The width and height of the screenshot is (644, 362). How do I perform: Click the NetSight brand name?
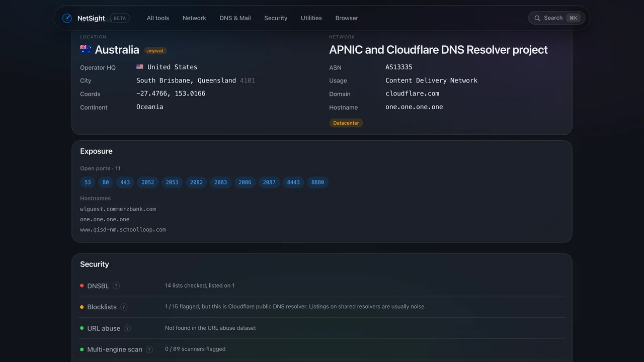tap(91, 18)
